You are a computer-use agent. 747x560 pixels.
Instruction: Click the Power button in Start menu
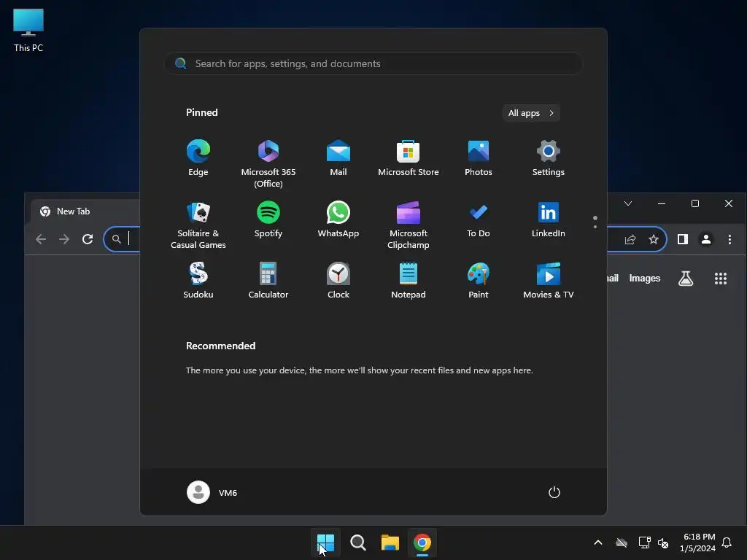pyautogui.click(x=554, y=492)
